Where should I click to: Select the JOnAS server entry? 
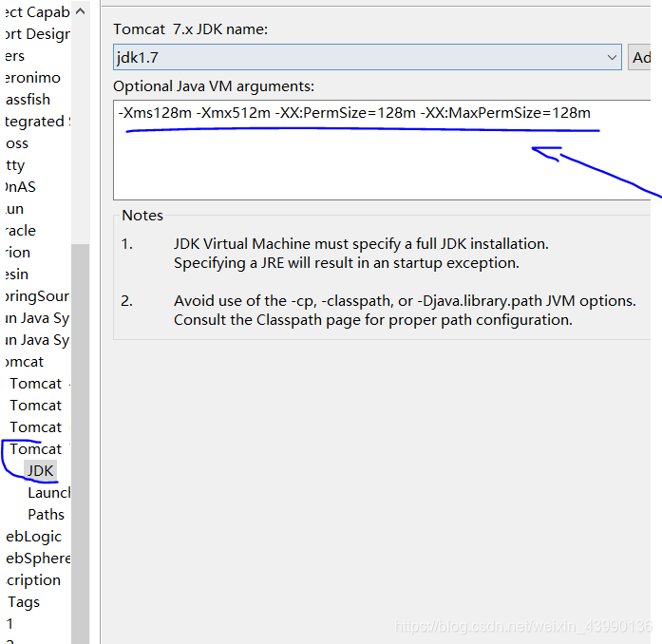pyautogui.click(x=21, y=187)
